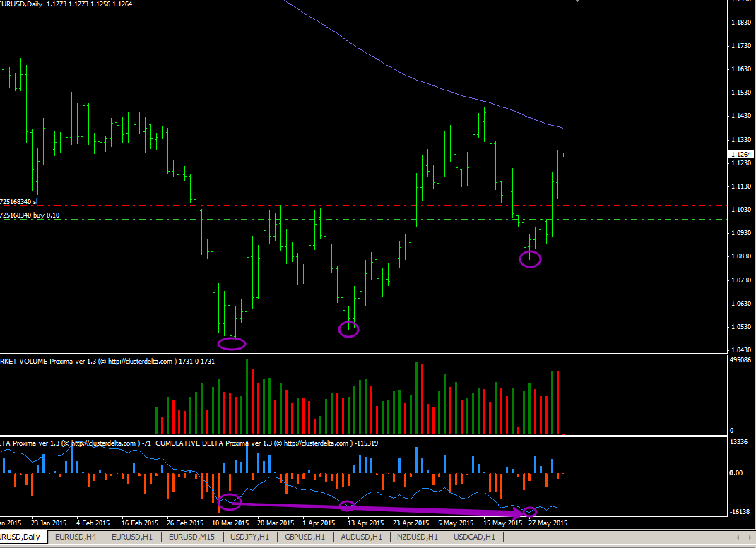The image size is (756, 548).
Task: Open the GBPUSD,H1 chart tab
Action: (x=305, y=537)
